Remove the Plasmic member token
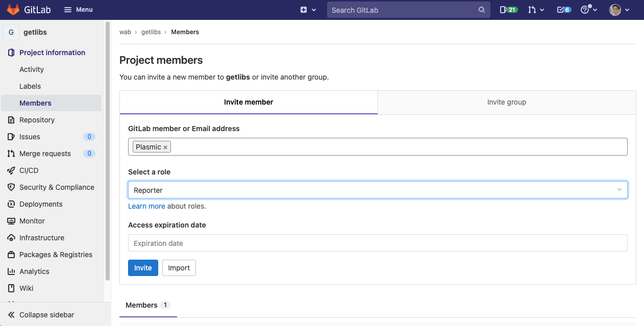 [x=165, y=147]
